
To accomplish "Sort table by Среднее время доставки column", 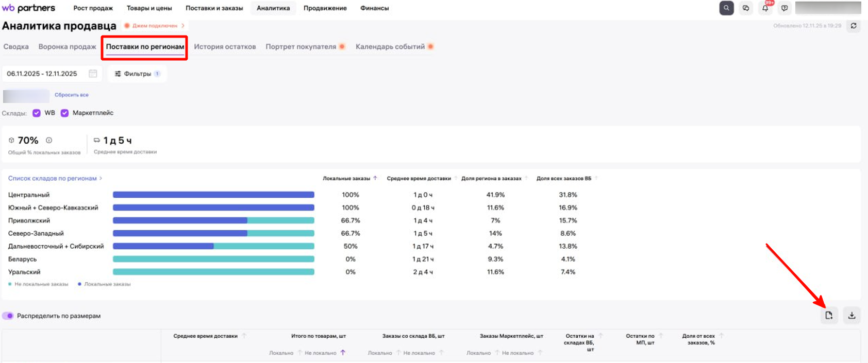I will (x=244, y=336).
